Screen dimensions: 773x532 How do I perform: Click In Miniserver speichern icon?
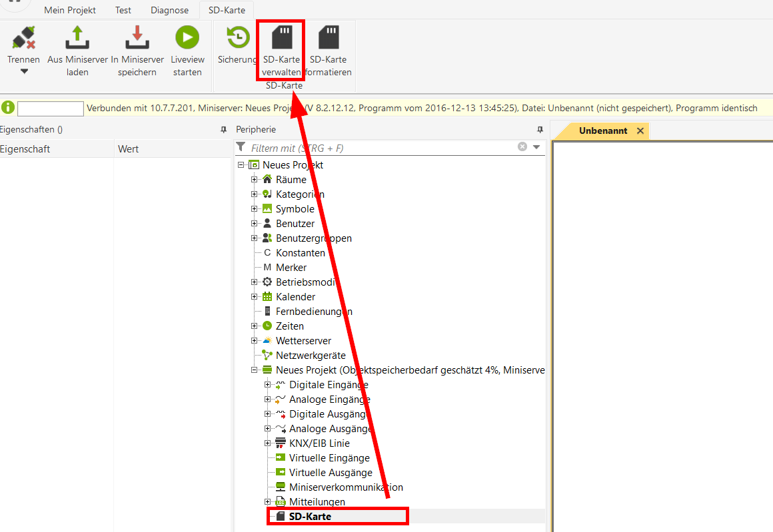click(137, 37)
